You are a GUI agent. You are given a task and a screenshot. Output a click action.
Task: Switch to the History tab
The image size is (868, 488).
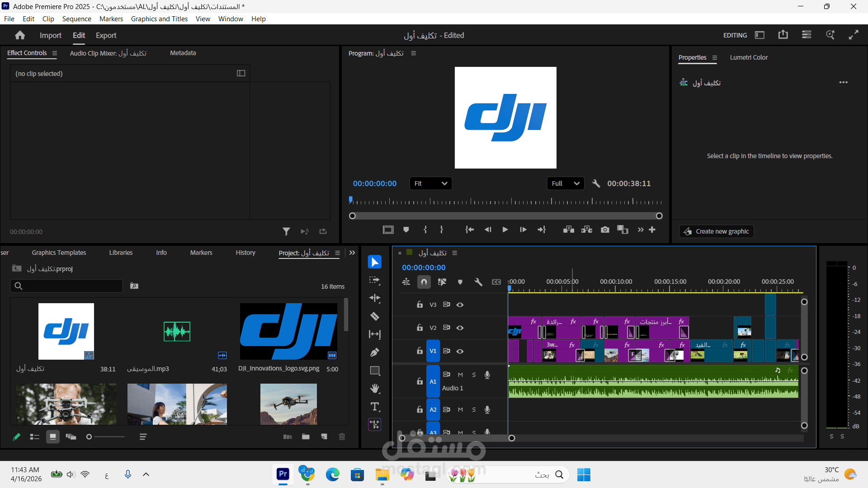(245, 253)
